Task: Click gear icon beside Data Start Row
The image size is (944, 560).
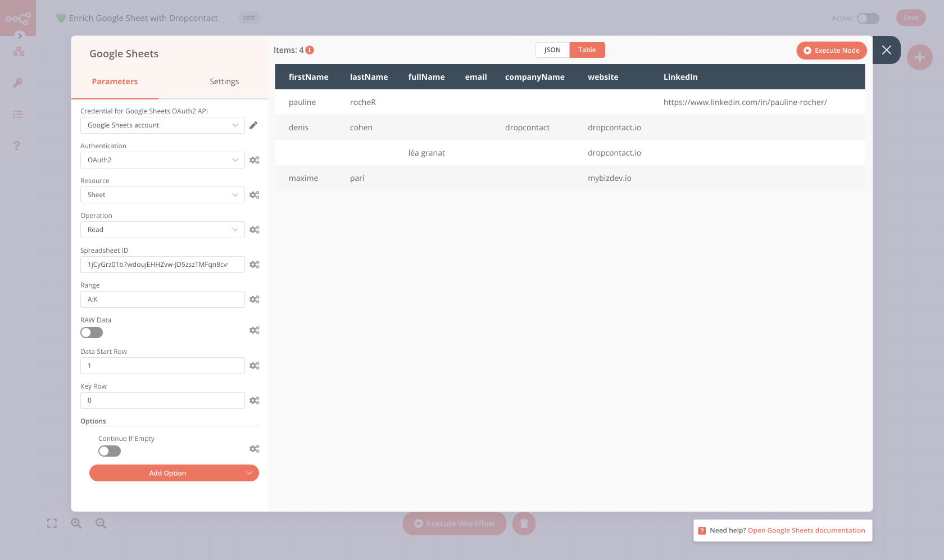Action: (254, 366)
